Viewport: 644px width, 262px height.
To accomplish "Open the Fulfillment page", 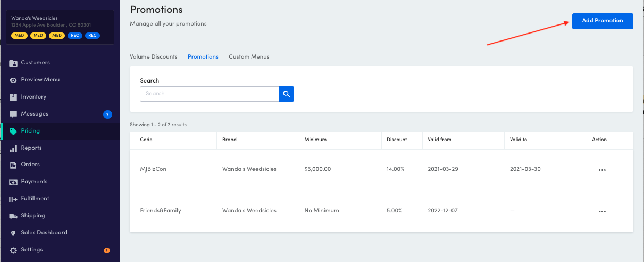I will [35, 199].
